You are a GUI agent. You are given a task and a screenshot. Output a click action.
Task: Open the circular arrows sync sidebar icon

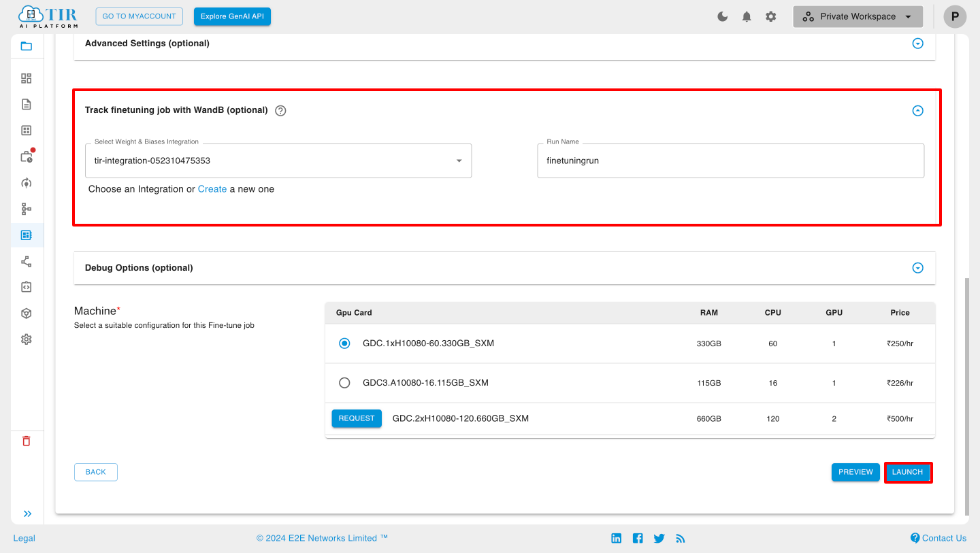coord(27,182)
